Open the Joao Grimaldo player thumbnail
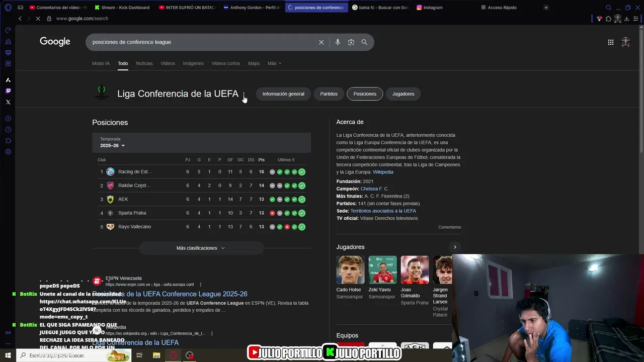This screenshot has height=362, width=644. pos(415,270)
